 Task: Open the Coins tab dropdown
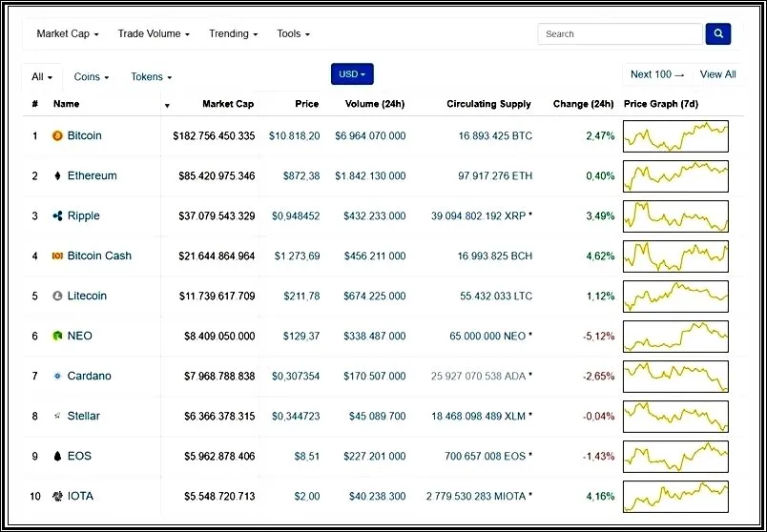tap(92, 77)
